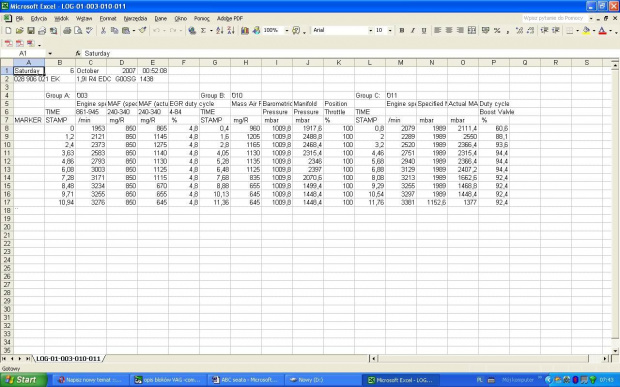Apply the Format Painter brush
The height and width of the screenshot is (387, 620).
tap(143, 30)
